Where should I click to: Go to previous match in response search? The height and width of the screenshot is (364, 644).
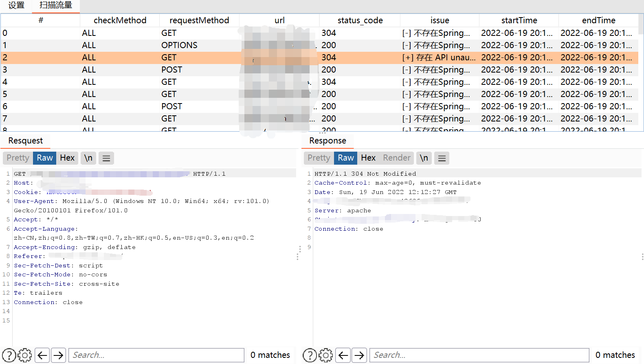click(343, 355)
